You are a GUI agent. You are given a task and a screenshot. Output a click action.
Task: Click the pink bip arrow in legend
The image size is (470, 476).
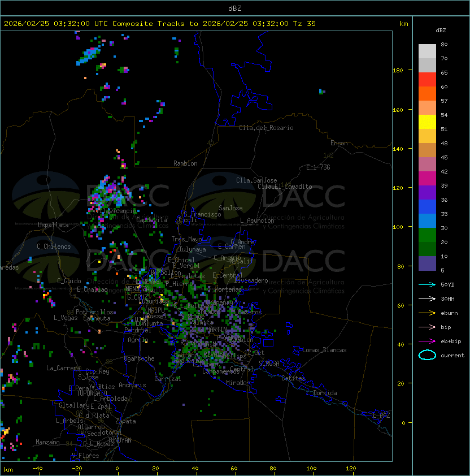point(427,327)
